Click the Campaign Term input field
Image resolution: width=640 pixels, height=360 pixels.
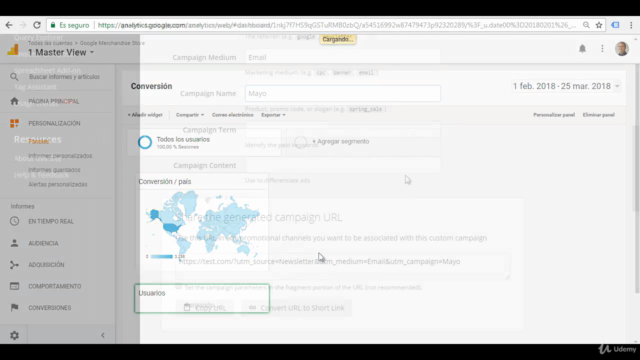[x=342, y=130]
